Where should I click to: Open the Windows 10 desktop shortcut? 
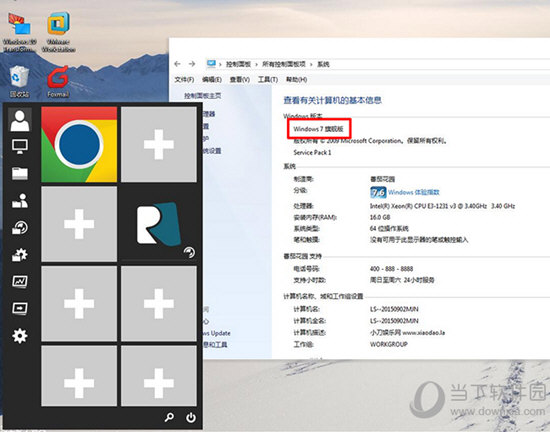(20, 32)
